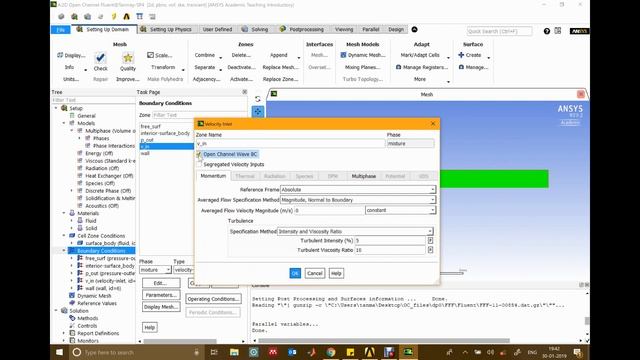This screenshot has width=640, height=360.
Task: Open User Defined ribbon tab
Action: point(217,29)
